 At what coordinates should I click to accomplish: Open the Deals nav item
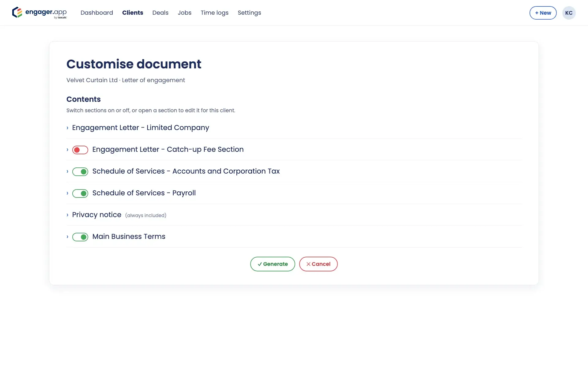point(160,13)
